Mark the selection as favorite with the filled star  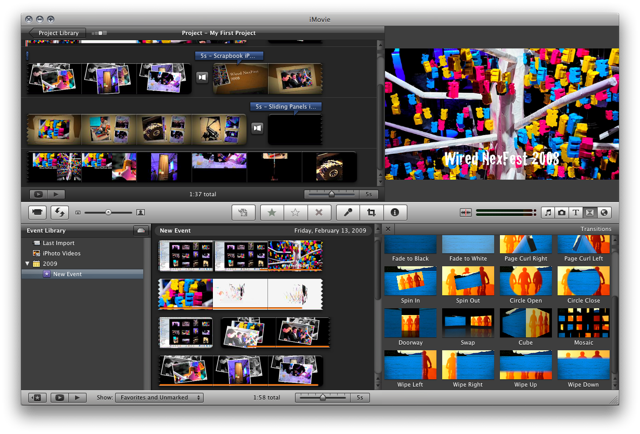click(x=272, y=212)
